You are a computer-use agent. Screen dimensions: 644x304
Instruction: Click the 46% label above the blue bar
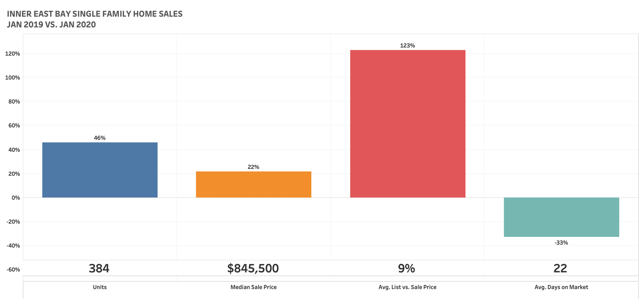pyautogui.click(x=100, y=138)
